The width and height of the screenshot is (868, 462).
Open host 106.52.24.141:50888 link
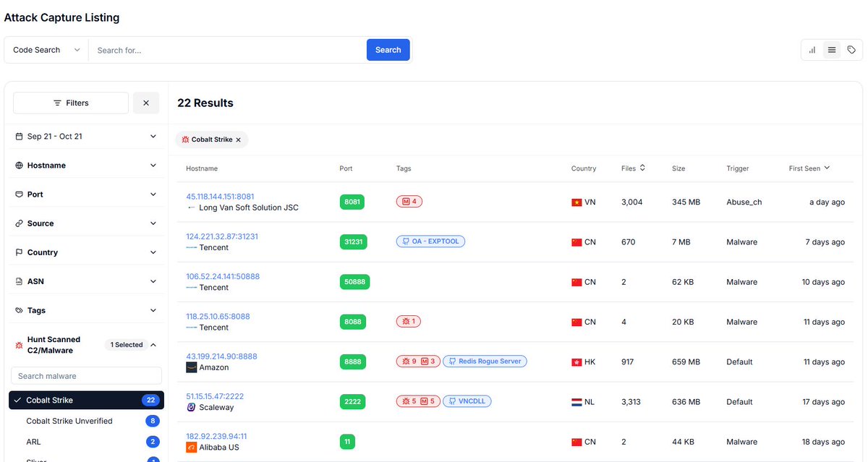[x=223, y=276]
